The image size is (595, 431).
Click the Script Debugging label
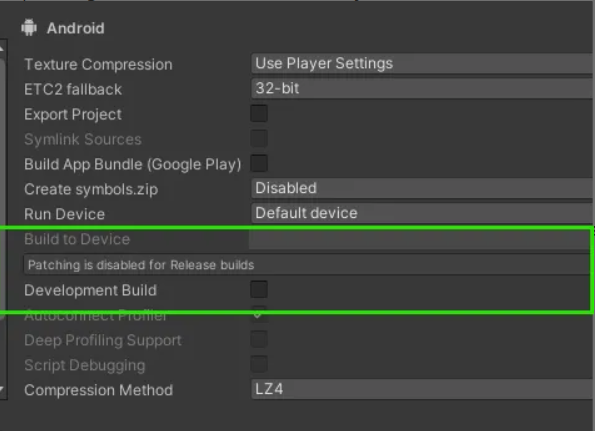[85, 365]
